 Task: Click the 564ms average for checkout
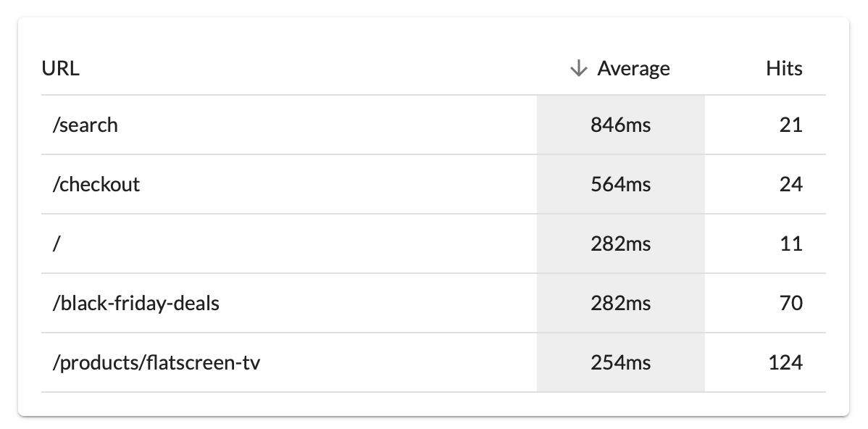point(621,185)
